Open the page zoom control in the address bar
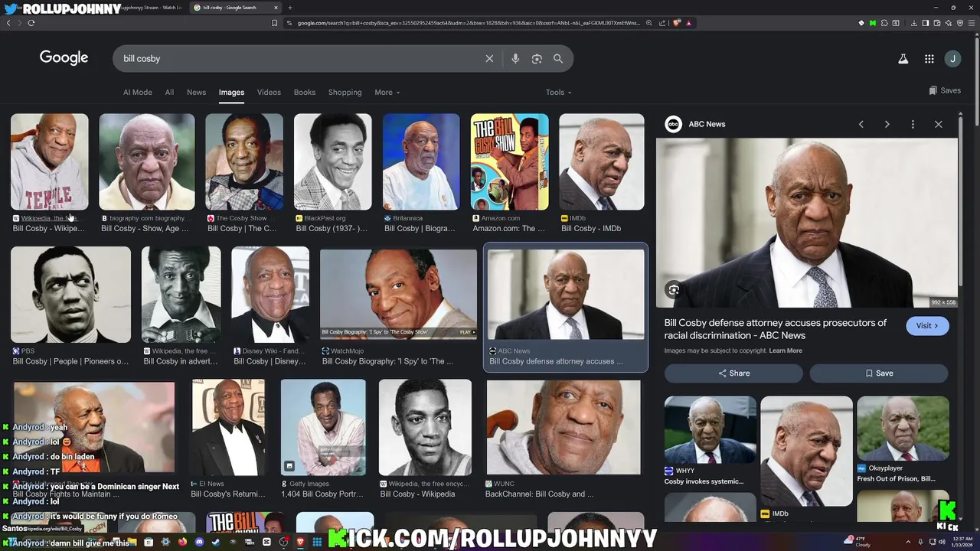The image size is (980, 551). [649, 23]
